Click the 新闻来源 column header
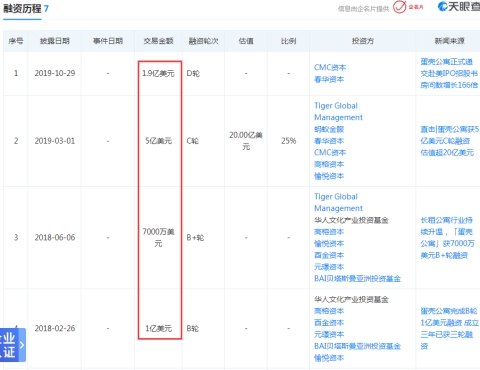Image resolution: width=480 pixels, height=370 pixels. pos(449,41)
